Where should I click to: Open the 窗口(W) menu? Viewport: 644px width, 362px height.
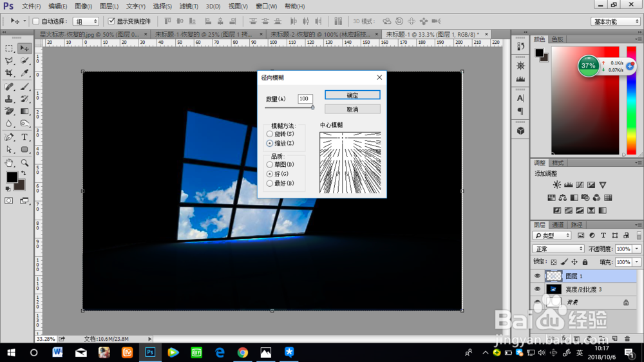click(x=266, y=6)
